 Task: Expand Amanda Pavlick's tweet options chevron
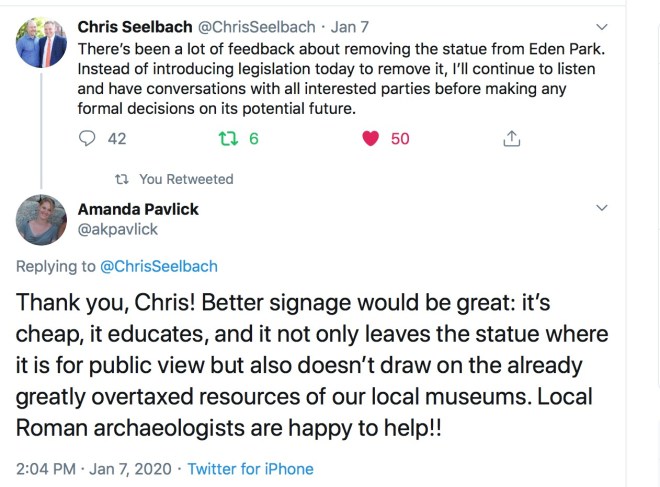click(x=601, y=208)
